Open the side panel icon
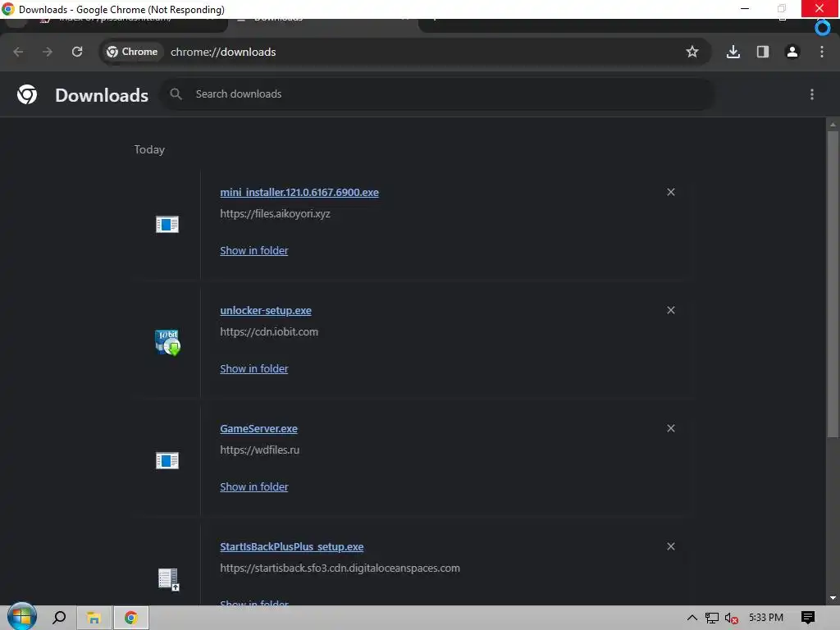Screen dimensions: 840x630 pos(762,52)
